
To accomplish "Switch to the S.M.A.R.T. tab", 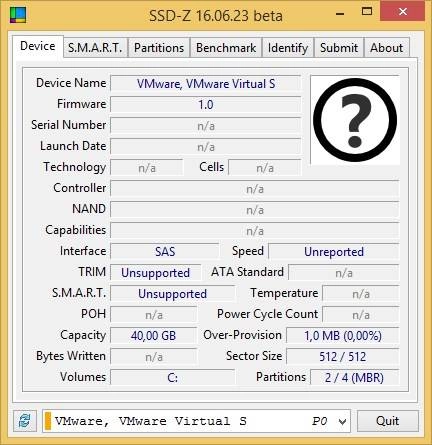I will coord(95,48).
